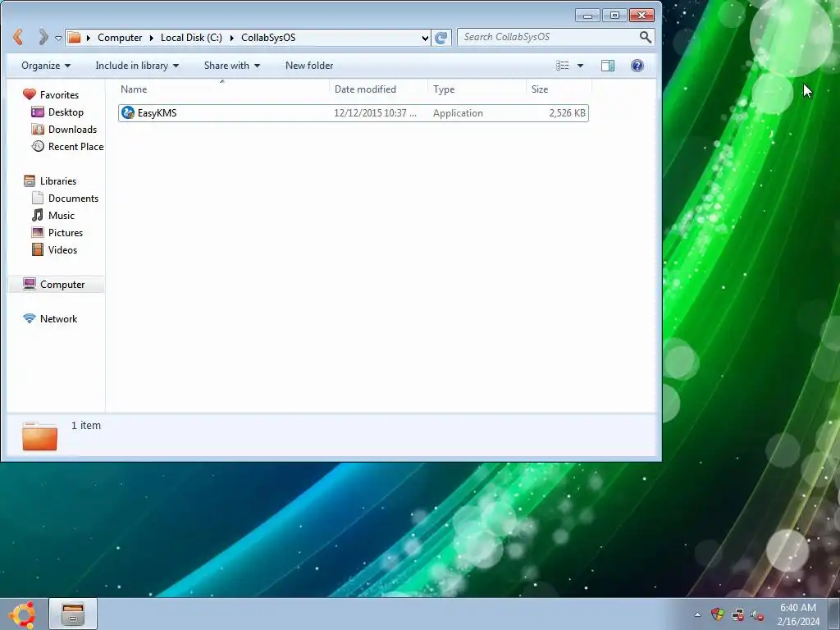
Task: Open the clock showing 6:40 AM
Action: point(798,614)
